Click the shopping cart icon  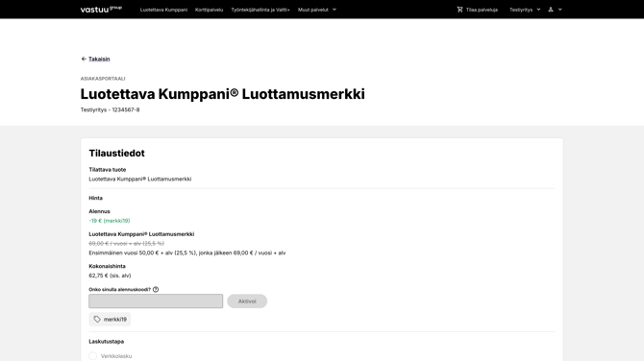coord(459,10)
